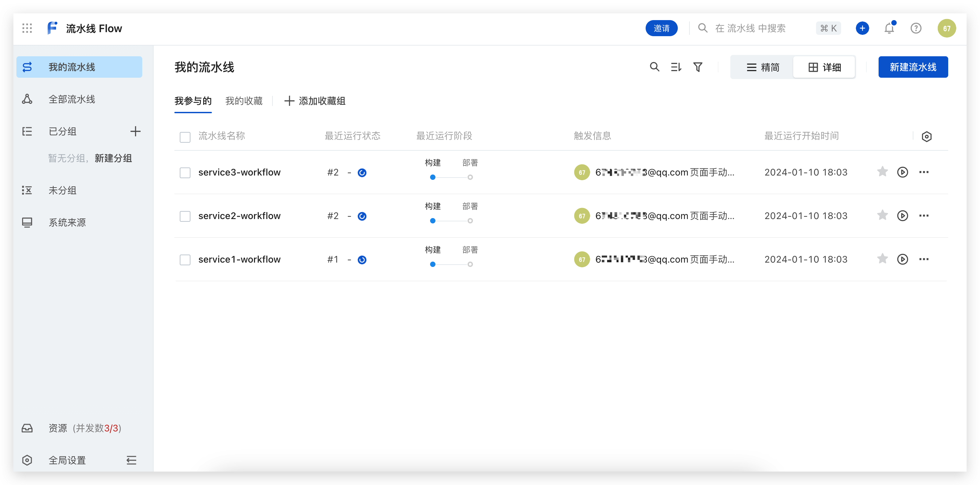Select 系统来源 in the sidebar
The image size is (980, 485).
[x=79, y=222]
